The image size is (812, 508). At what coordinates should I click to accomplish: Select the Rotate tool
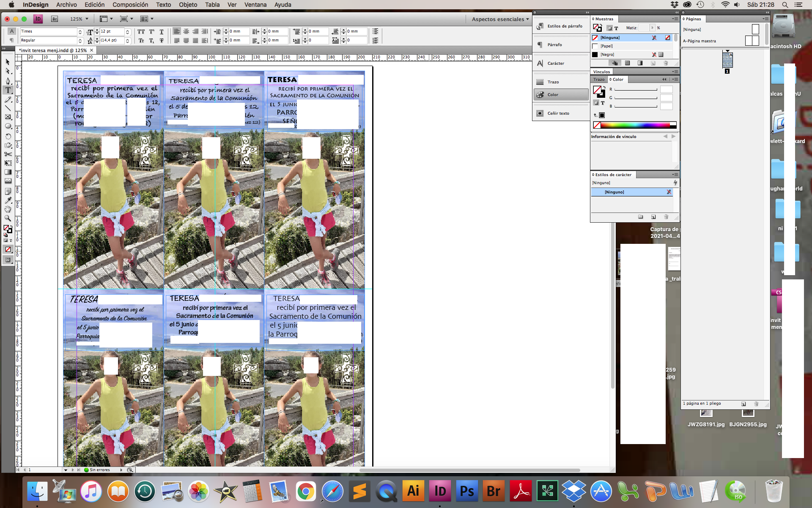8,136
